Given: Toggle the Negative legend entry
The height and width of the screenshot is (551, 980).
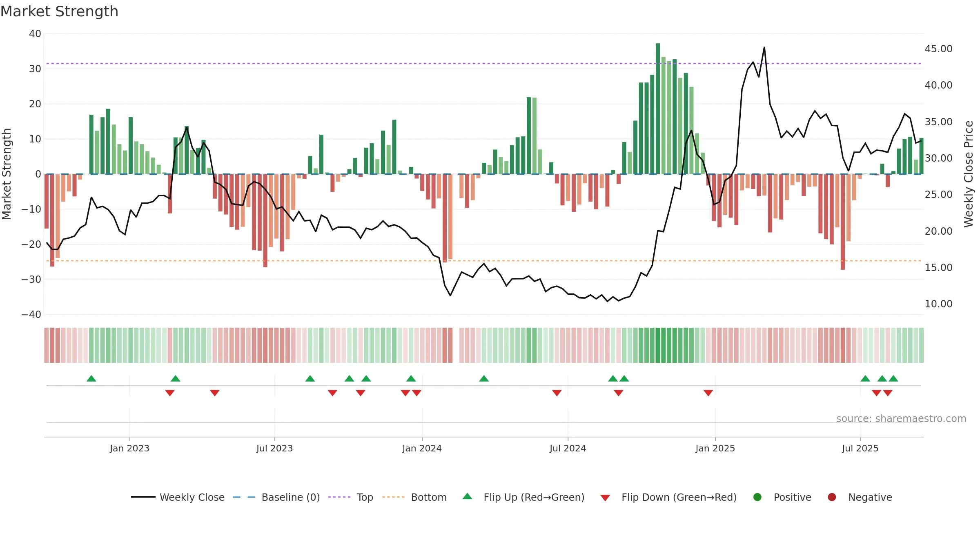Looking at the screenshot, I should [x=860, y=497].
